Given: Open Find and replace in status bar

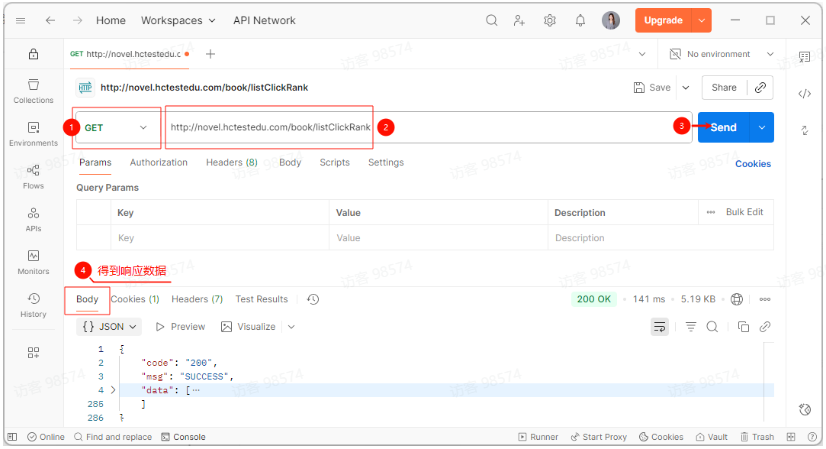Looking at the screenshot, I should click(x=113, y=437).
